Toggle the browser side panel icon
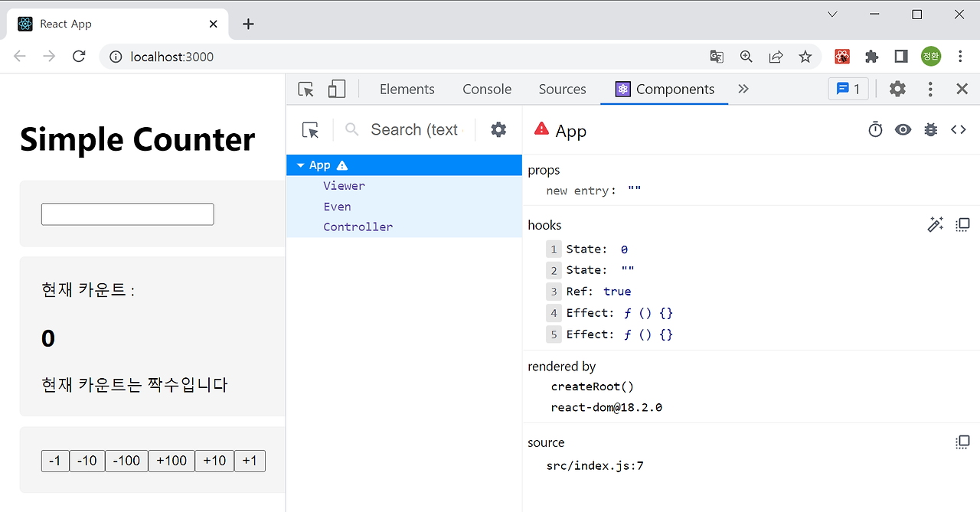This screenshot has width=980, height=512. coord(901,57)
